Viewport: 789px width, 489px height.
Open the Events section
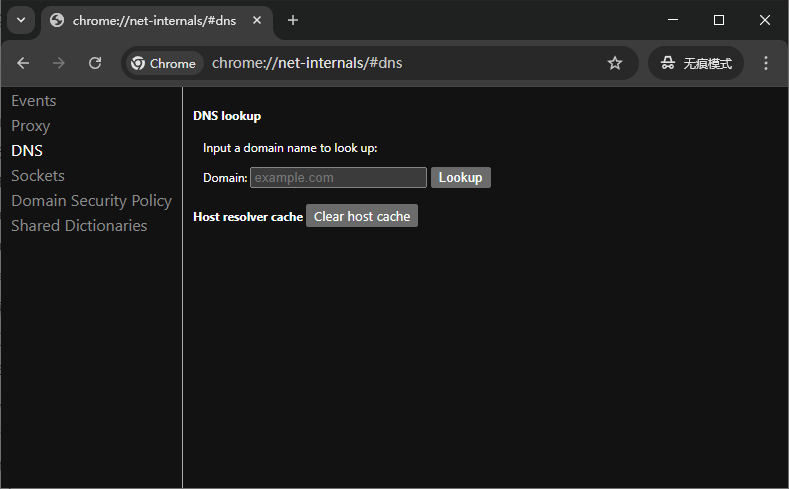point(33,101)
